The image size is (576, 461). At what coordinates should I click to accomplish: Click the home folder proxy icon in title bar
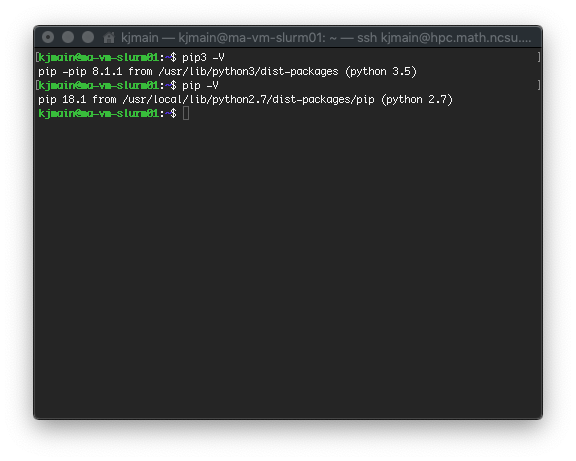coord(109,37)
